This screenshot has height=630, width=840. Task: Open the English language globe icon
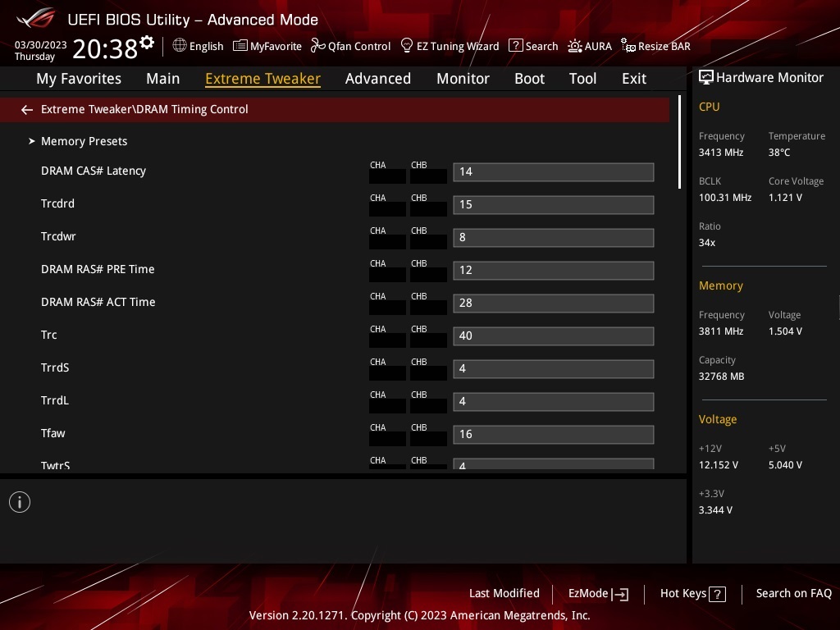[x=180, y=46]
